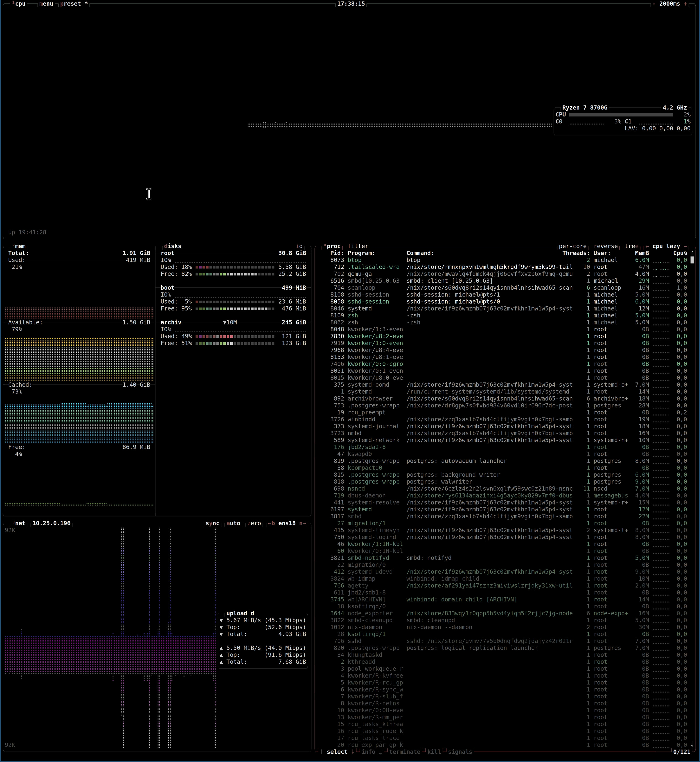Click the archiv disk Used 49% meter
This screenshot has height=762, width=700.
[235, 336]
